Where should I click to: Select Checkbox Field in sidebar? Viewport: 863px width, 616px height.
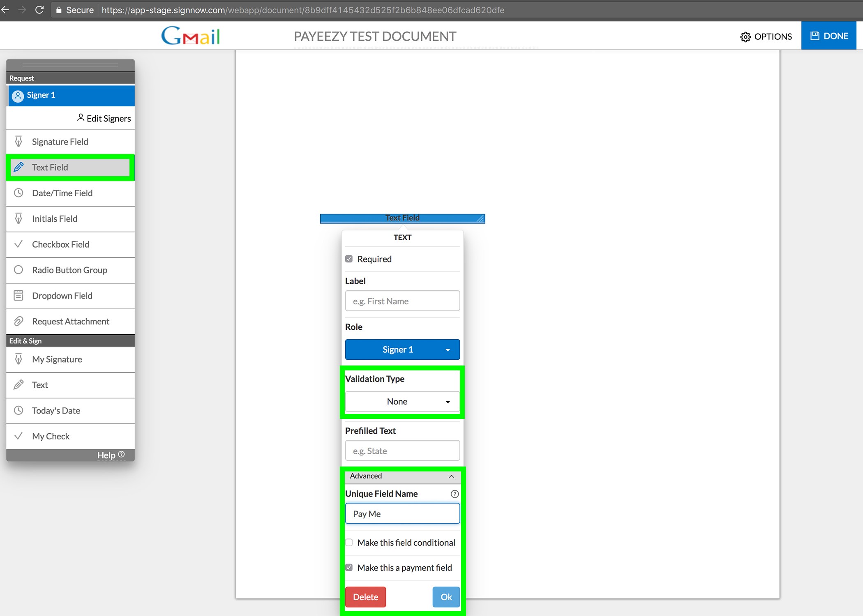click(61, 244)
